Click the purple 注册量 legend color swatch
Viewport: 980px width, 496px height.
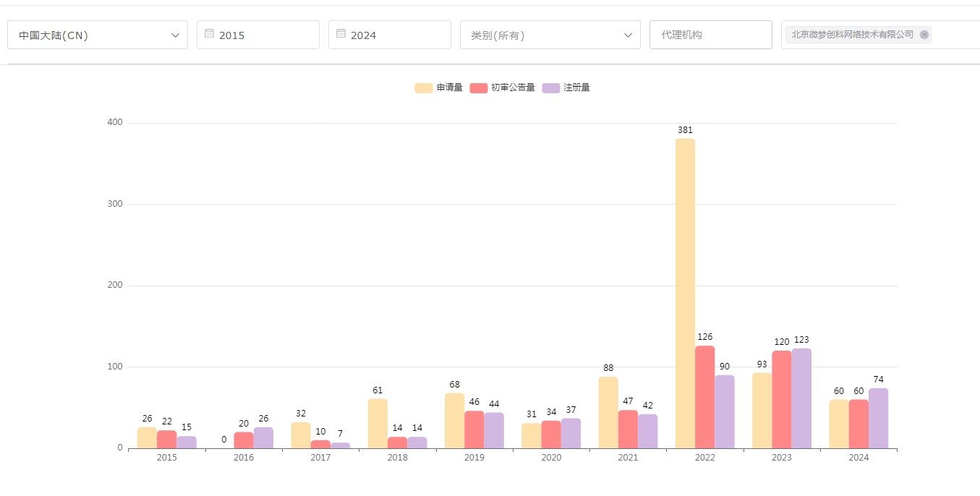[x=551, y=87]
